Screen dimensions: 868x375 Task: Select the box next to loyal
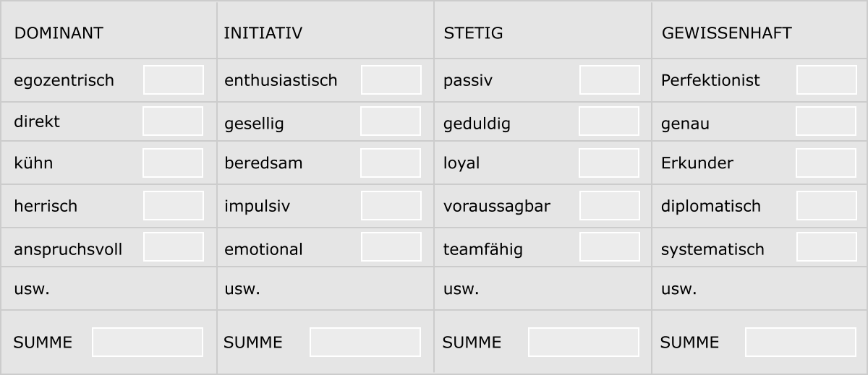pos(609,163)
